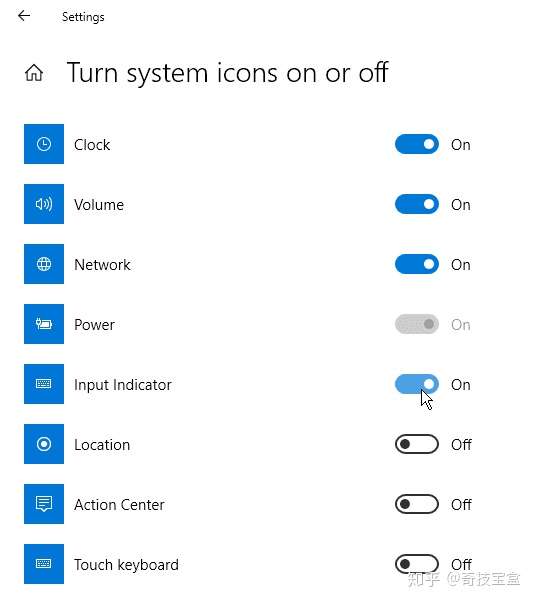Click the Clock tile icon
Screen dimensions: 534x602
click(x=44, y=144)
